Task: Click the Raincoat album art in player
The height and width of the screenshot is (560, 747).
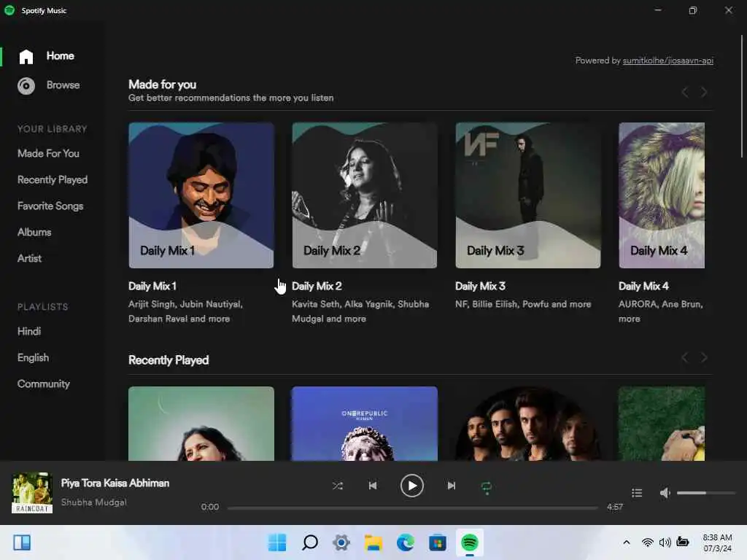Action: pyautogui.click(x=32, y=492)
